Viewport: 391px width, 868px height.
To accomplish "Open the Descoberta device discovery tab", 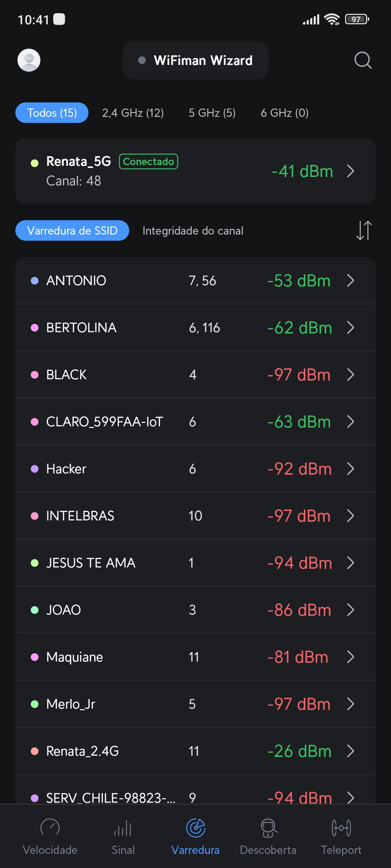I will tap(268, 836).
